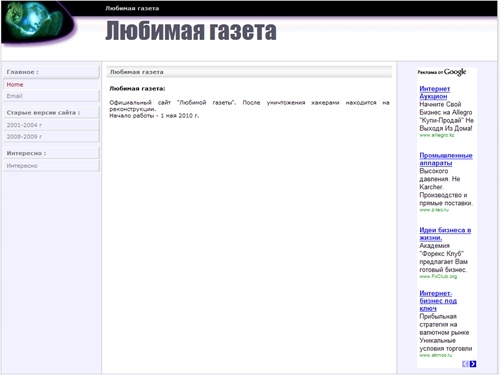500x375 pixels.
Task: Click the Начните Свой Бизнес ad description
Action: point(446,116)
